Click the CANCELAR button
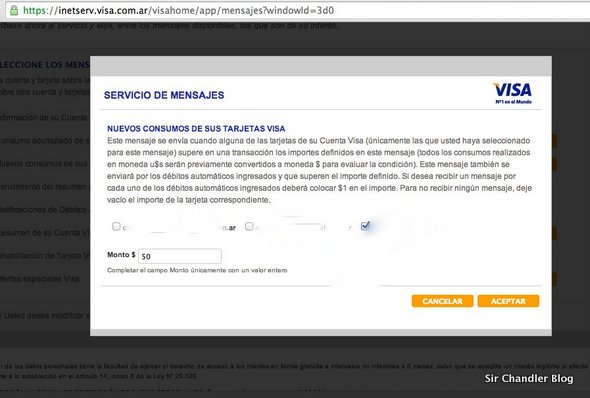The image size is (590, 398). (x=442, y=301)
